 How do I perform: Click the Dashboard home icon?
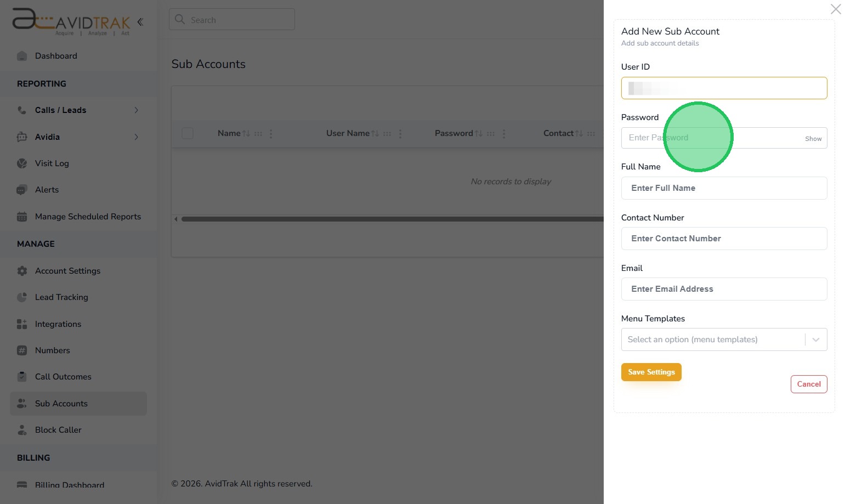click(22, 56)
